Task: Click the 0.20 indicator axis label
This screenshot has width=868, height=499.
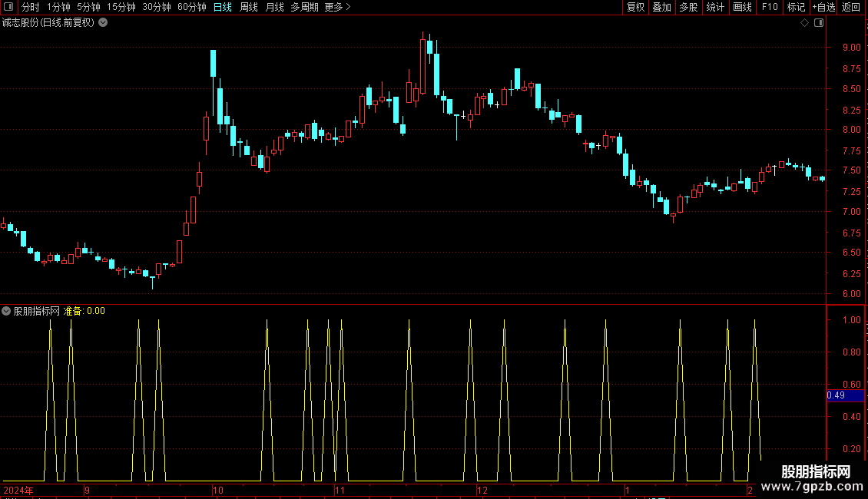Action: [x=851, y=448]
